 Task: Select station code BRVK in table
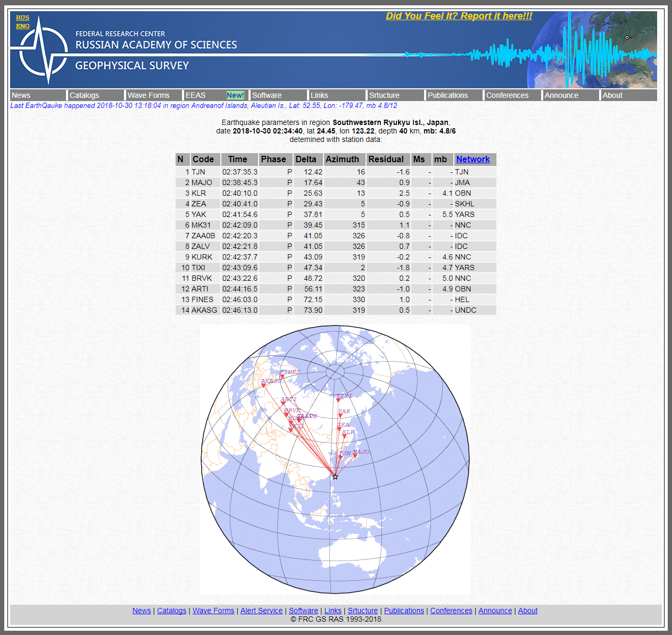(202, 278)
